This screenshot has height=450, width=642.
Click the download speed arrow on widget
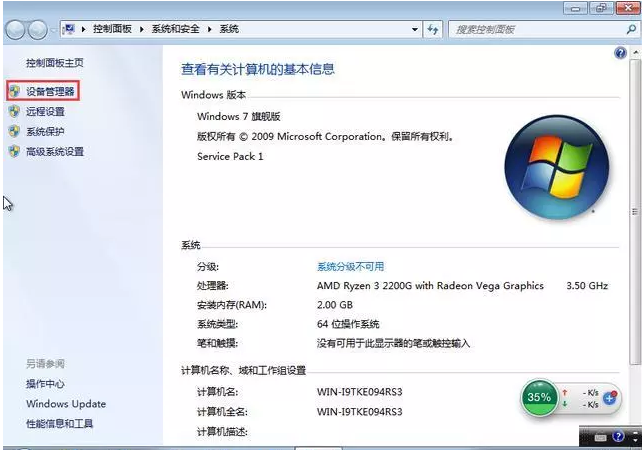565,404
